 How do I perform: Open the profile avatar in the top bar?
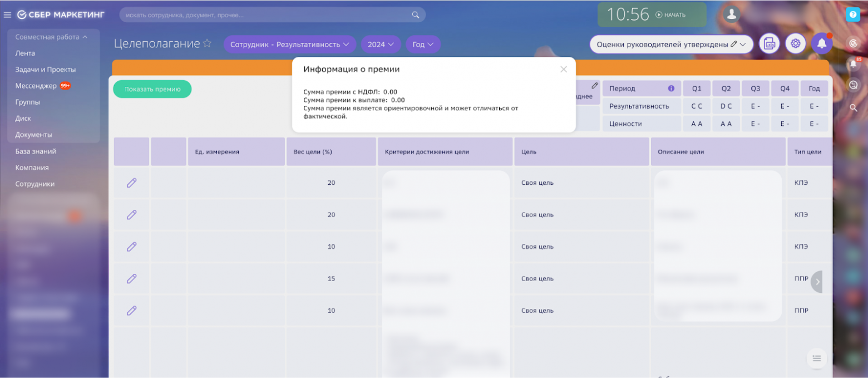point(731,14)
